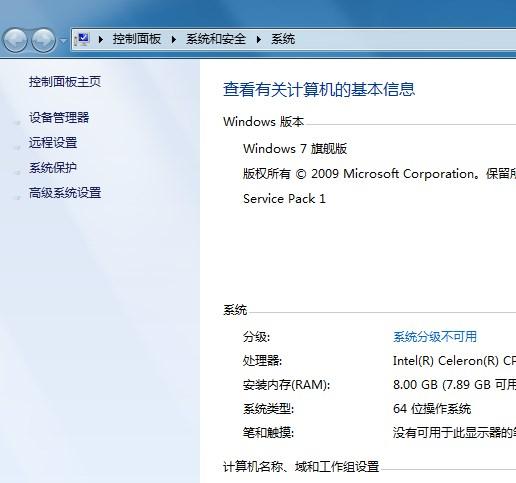Open the 系统分级不可用 rating link
516x483 pixels.
click(435, 337)
